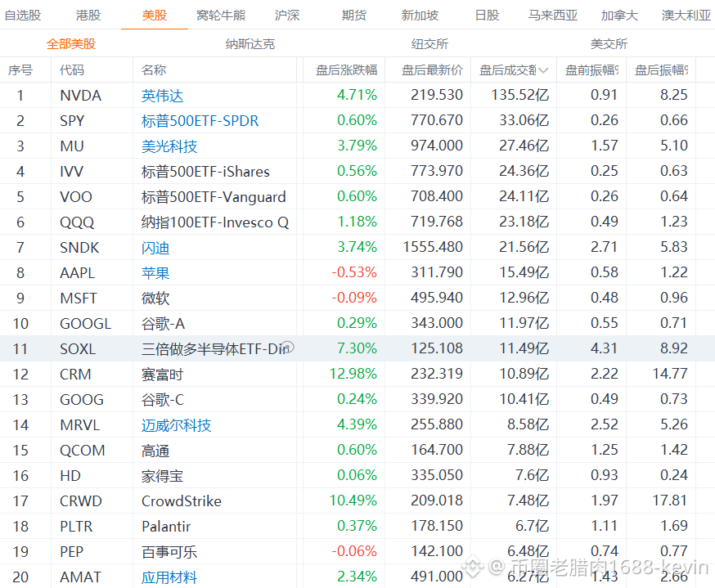Click the 135.52亿 volume for NVDA
The image size is (715, 588).
tap(520, 95)
